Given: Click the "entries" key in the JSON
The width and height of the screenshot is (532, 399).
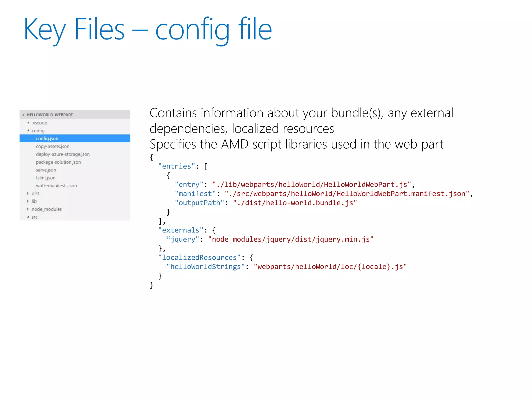Looking at the screenshot, I should click(177, 166).
